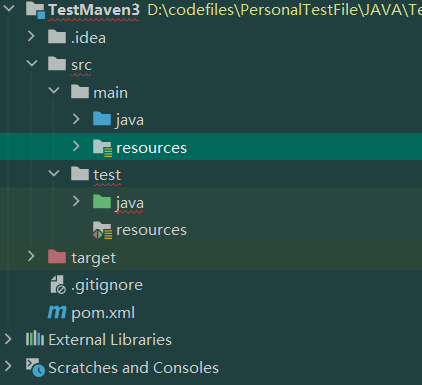Click the Scratches and Consoles icon
Image resolution: width=422 pixels, height=385 pixels.
(x=35, y=367)
